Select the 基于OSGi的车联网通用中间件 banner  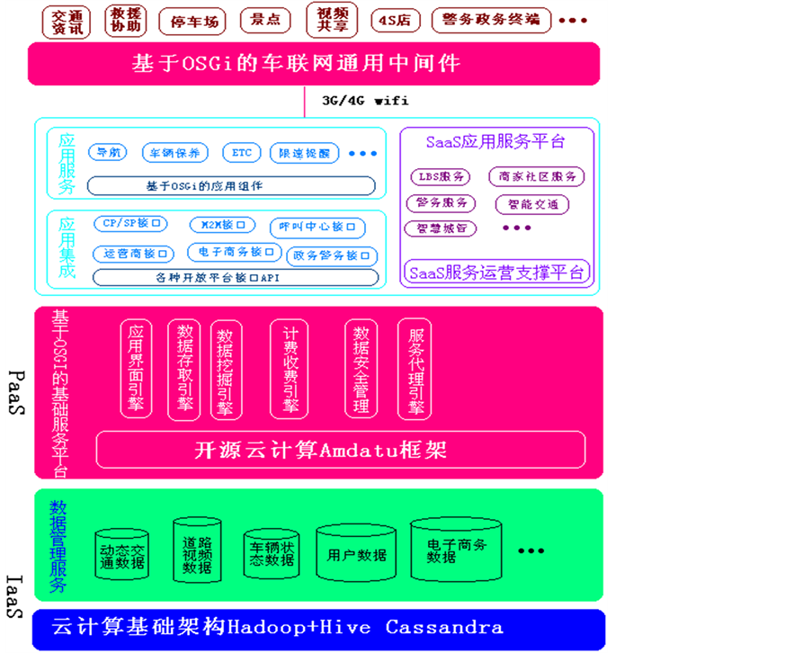(314, 64)
